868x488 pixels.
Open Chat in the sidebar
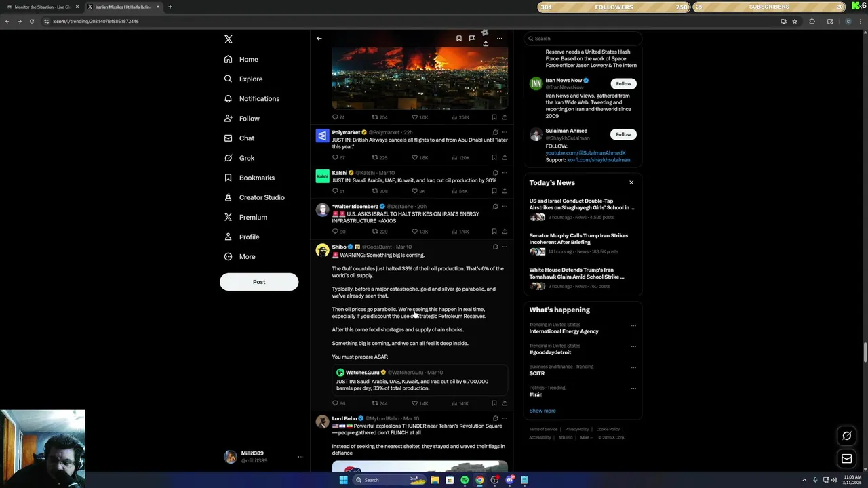click(239, 138)
